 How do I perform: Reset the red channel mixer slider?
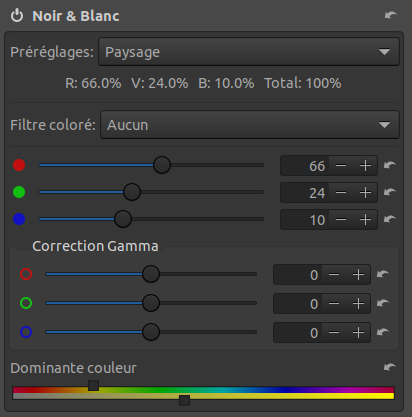[390, 165]
